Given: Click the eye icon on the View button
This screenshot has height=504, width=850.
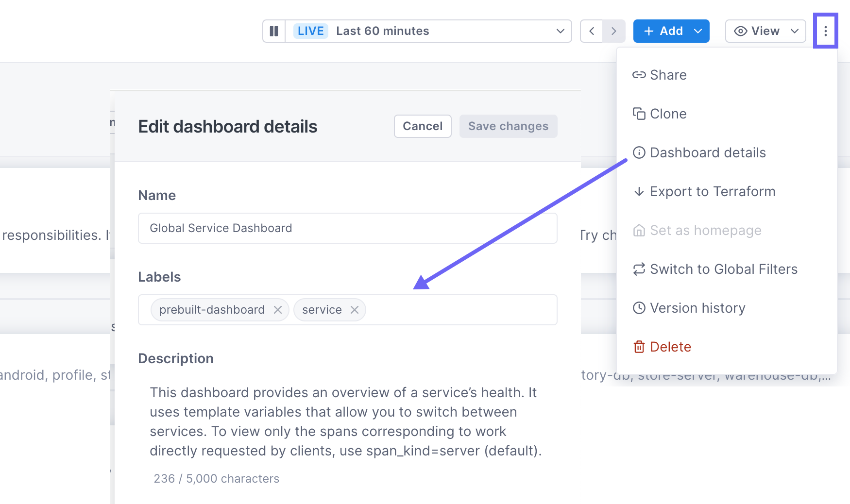Looking at the screenshot, I should [740, 31].
